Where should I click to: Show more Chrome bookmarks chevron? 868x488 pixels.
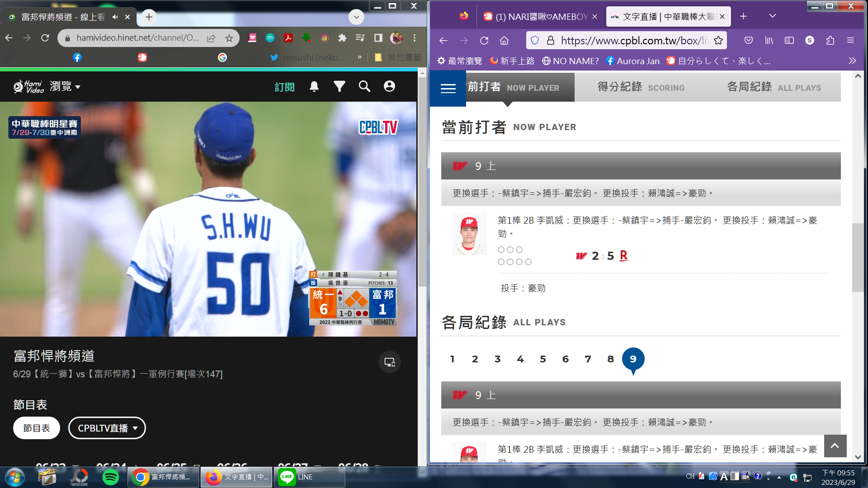[359, 57]
